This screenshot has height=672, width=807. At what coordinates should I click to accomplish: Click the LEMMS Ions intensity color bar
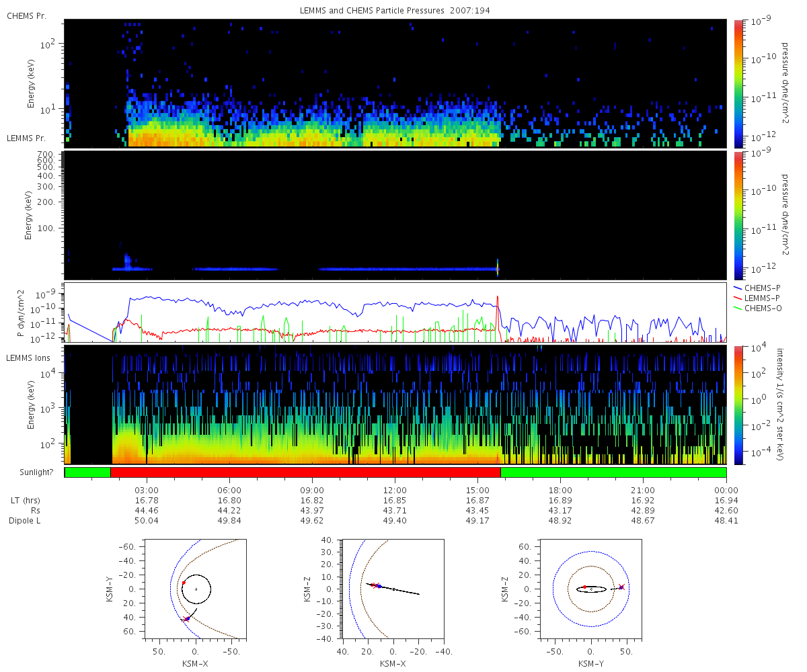click(x=738, y=405)
